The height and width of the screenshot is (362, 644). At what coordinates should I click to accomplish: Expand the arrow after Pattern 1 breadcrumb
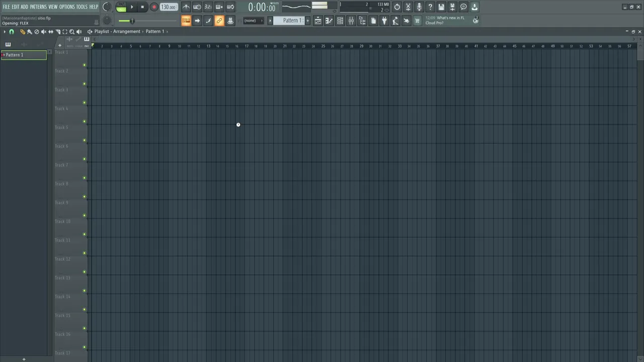pyautogui.click(x=167, y=32)
